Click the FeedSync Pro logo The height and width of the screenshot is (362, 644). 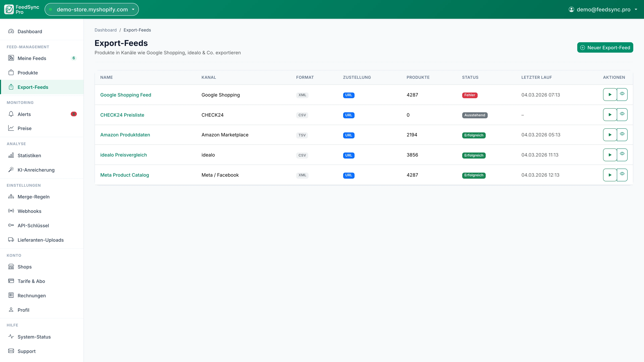(9, 9)
